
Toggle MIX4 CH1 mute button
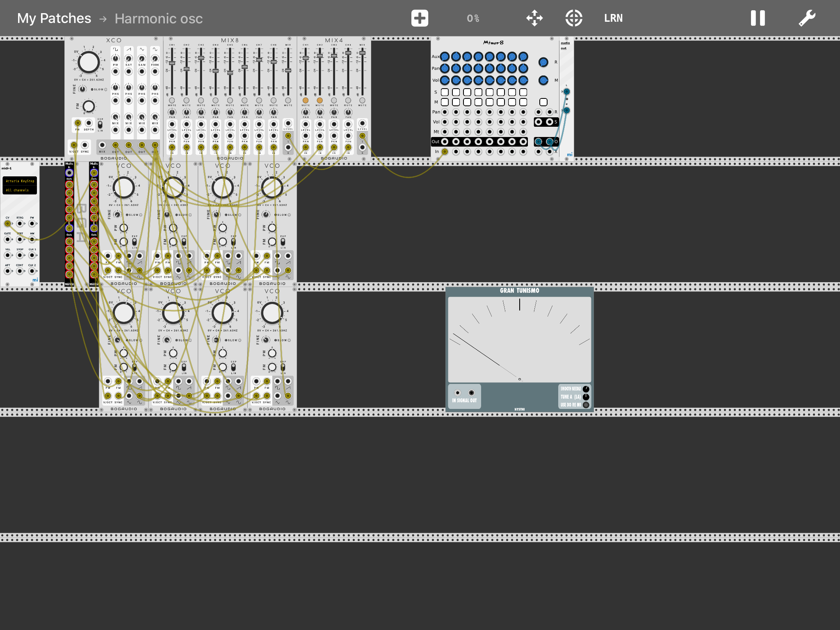(306, 100)
